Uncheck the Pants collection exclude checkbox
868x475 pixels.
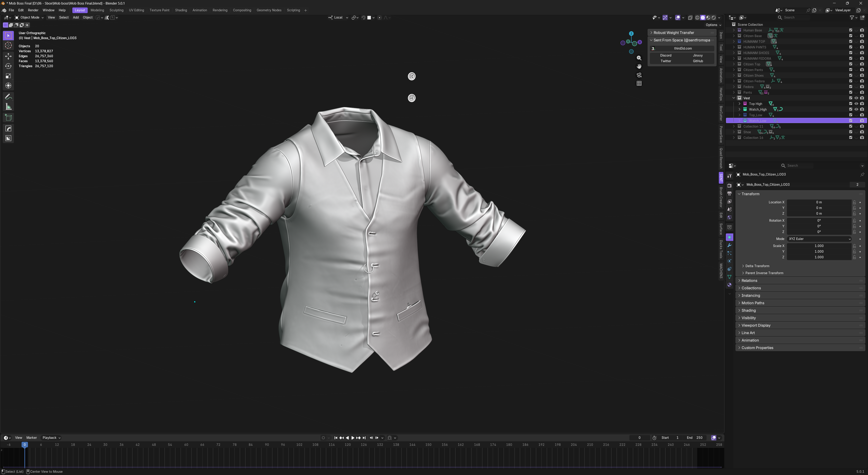tap(850, 92)
